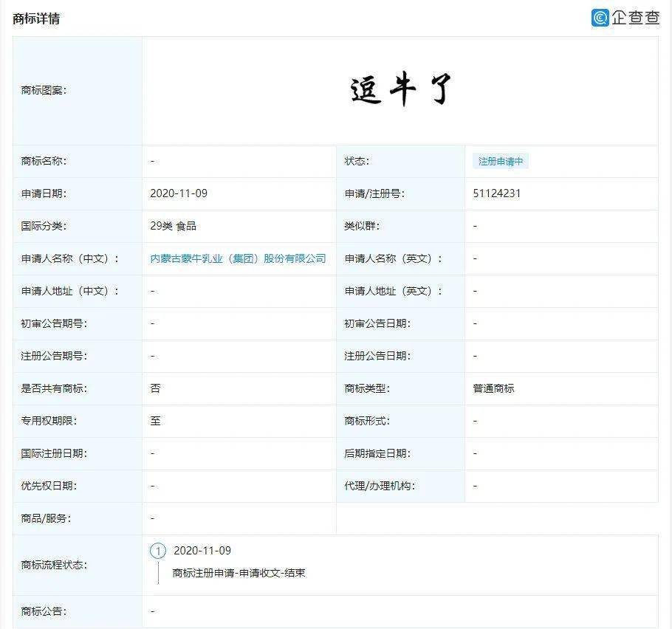Click the 状态 label
The width and height of the screenshot is (672, 629).
[x=357, y=161]
